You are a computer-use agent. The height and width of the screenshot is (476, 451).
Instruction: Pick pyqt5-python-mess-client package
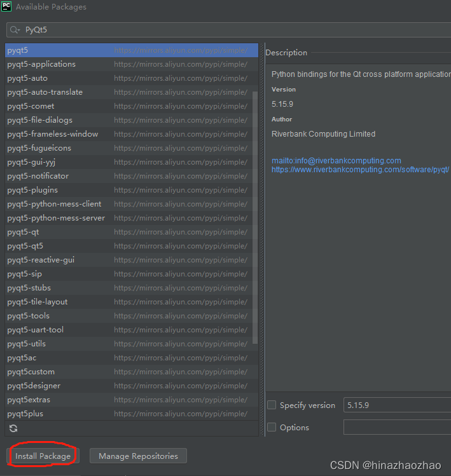132,204
